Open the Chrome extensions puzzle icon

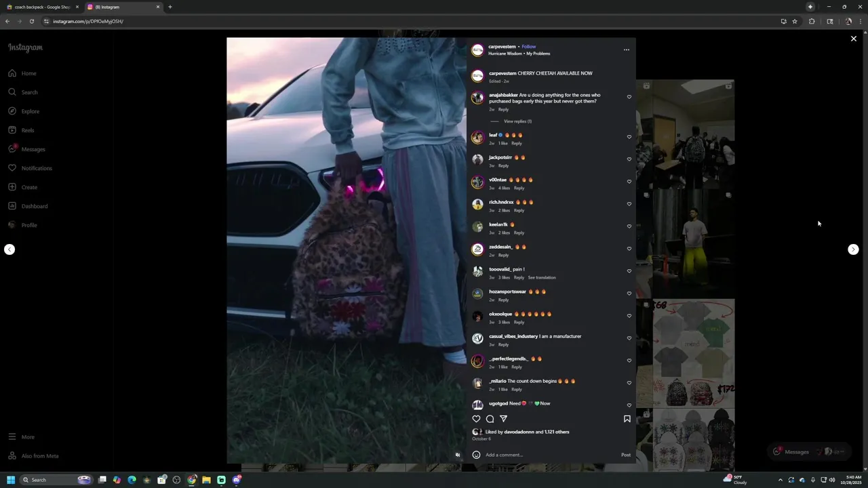812,21
